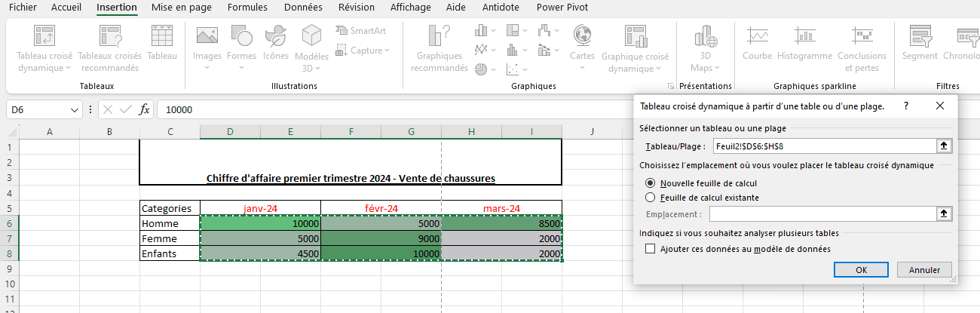This screenshot has width=980, height=313.
Task: Insert a Courbe sparkline
Action: [757, 35]
